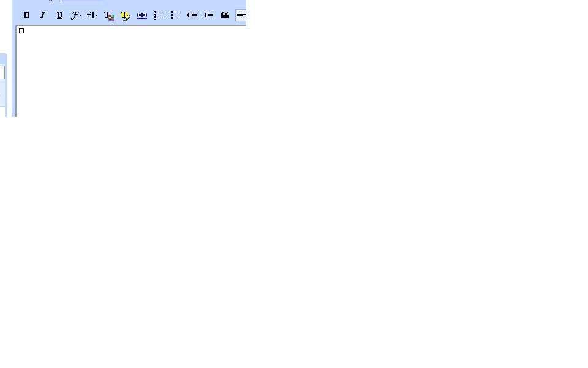Viewport: 588px width, 368px height.
Task: Select left text alignment
Action: coord(241,15)
